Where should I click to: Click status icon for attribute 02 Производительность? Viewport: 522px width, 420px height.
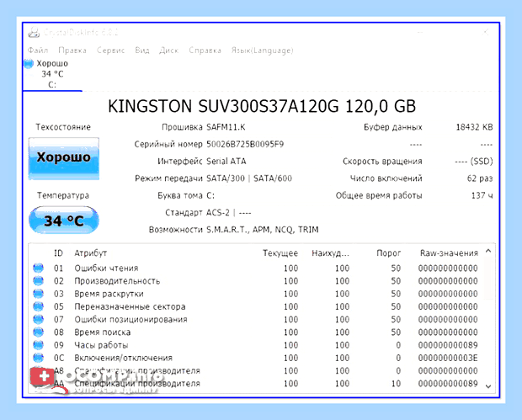38,281
